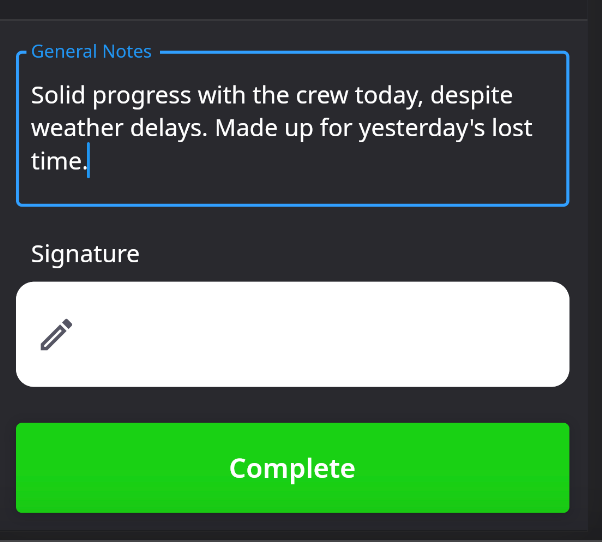Tap the pencil icon in signature box
This screenshot has width=602, height=542.
pos(56,334)
